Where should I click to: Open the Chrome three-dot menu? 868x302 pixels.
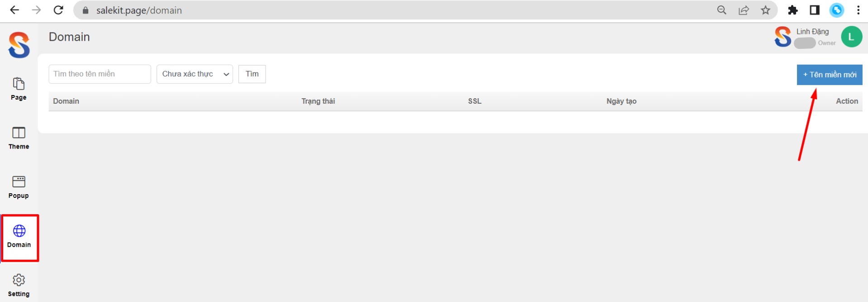pyautogui.click(x=858, y=10)
